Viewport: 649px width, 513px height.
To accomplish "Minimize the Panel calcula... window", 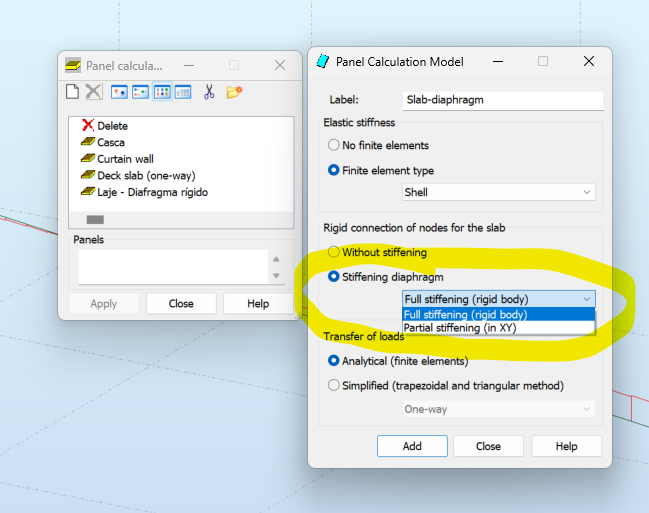I will click(x=189, y=65).
